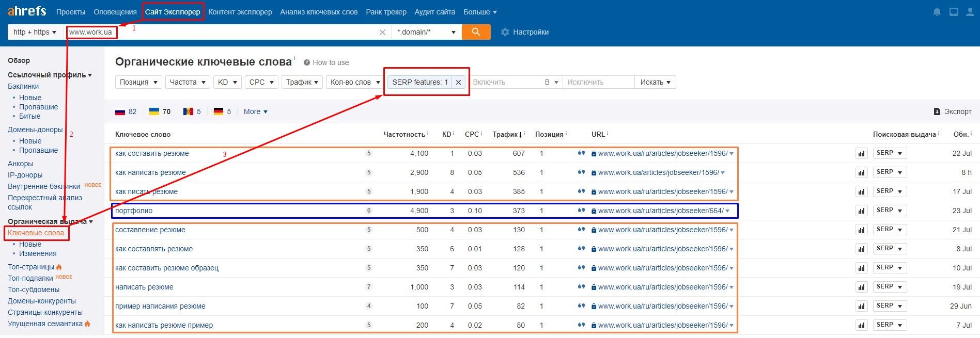980x338 pixels.
Task: Open Сайт Эксплорер tab
Action: (x=173, y=12)
